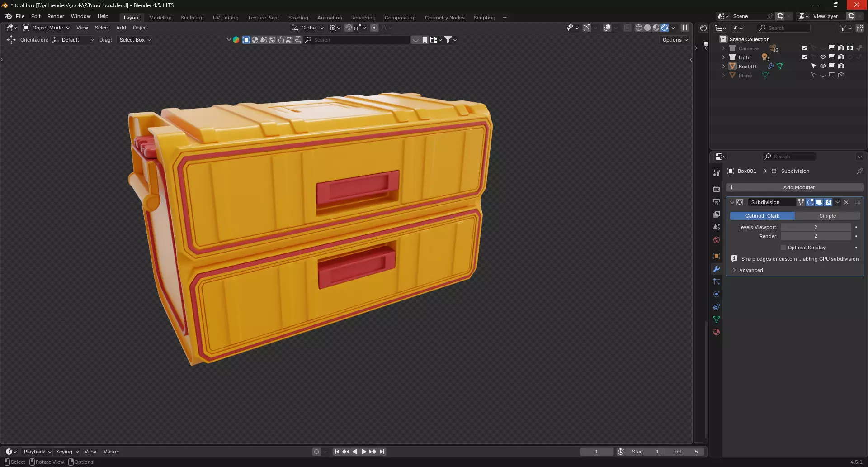Open the Render properties tab
868x467 pixels.
click(717, 189)
